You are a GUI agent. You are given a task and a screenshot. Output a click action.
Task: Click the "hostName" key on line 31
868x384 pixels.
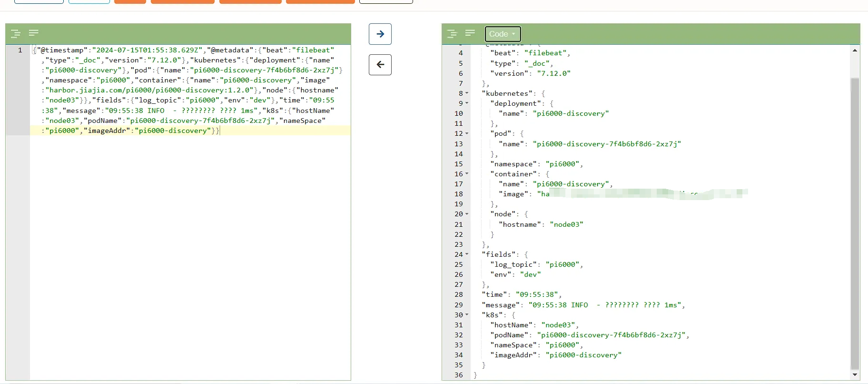(x=512, y=325)
